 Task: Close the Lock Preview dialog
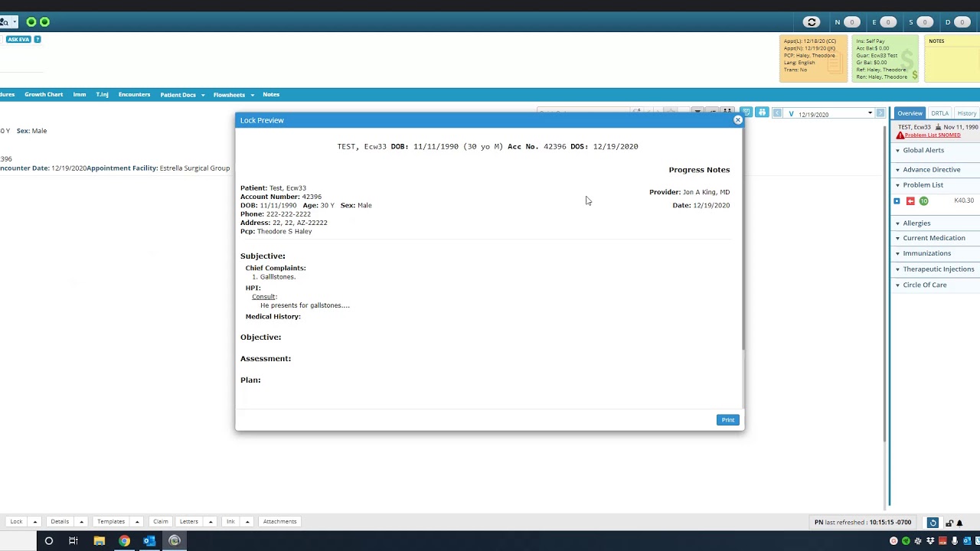(738, 120)
